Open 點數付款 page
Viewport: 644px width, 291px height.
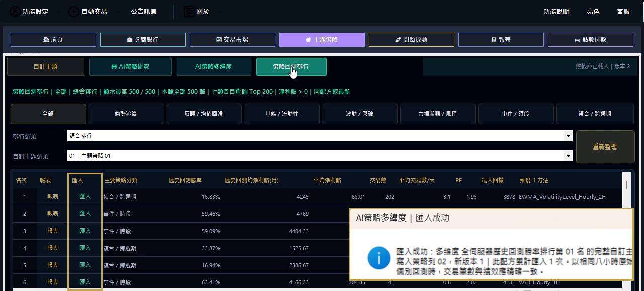point(591,40)
